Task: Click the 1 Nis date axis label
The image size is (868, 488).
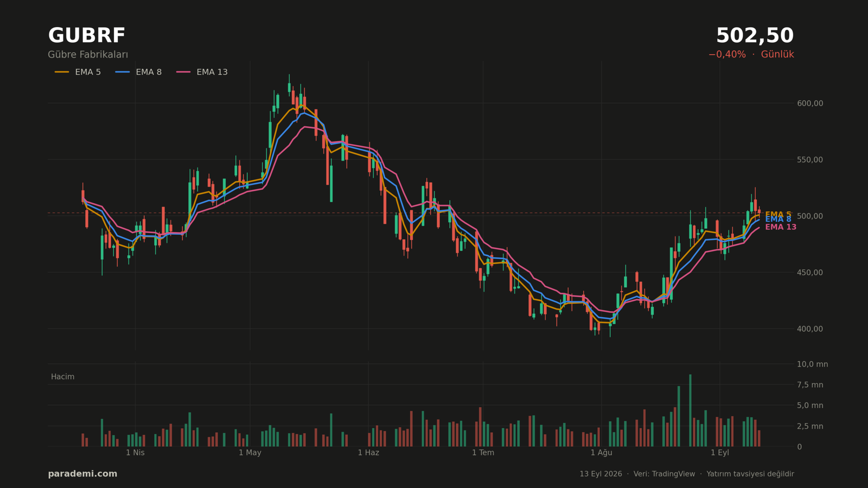Action: [135, 453]
